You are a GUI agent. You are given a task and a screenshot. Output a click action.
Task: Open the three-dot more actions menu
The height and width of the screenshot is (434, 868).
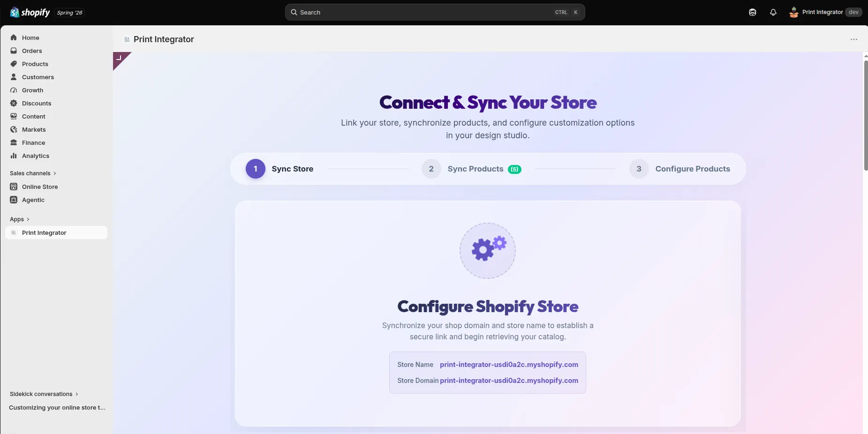point(854,39)
